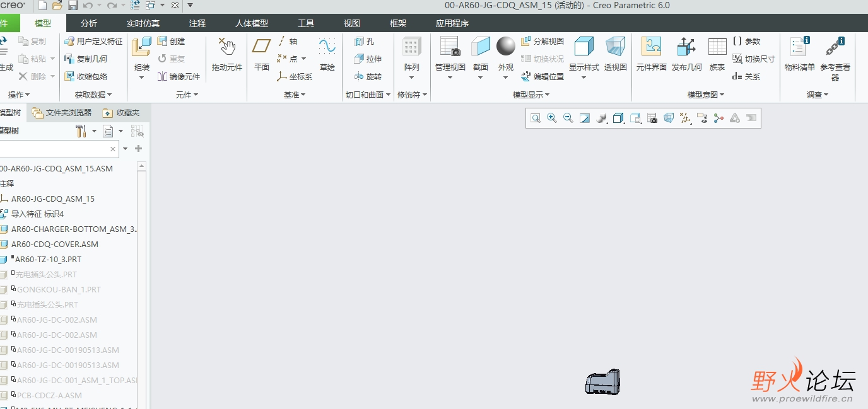Expand the 阵列 pattern dropdown arrow
Screen dimensions: 868x409
tap(411, 78)
